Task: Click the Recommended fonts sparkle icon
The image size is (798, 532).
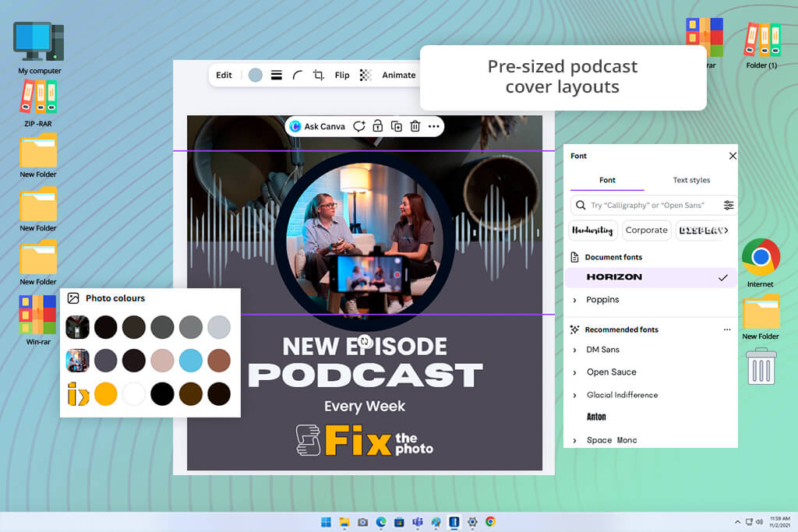Action: [x=574, y=329]
